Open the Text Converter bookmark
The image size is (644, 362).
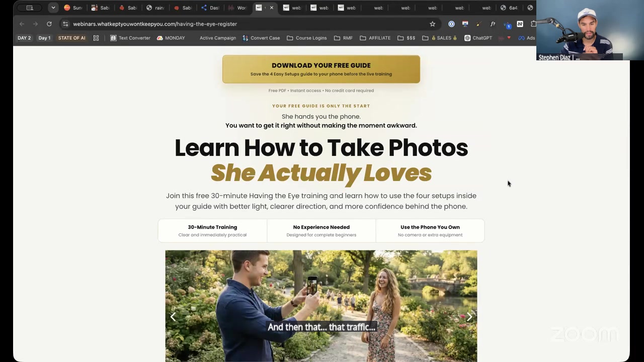click(x=130, y=38)
